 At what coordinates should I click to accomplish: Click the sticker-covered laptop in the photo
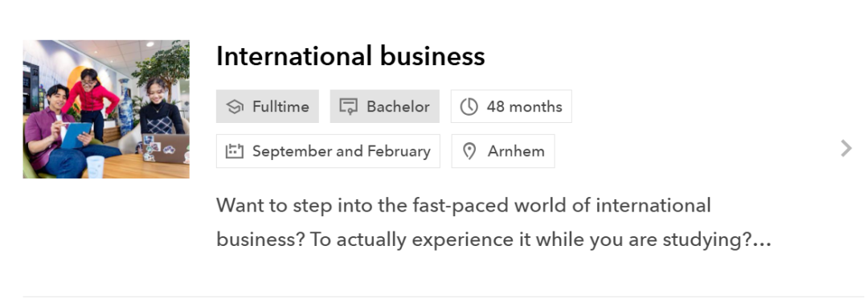tap(165, 148)
